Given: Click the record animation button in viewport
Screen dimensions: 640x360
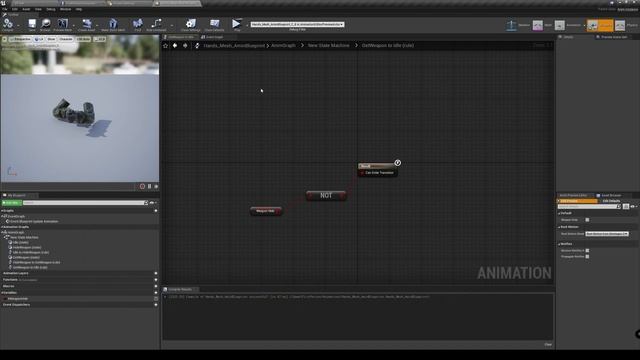Looking at the screenshot, I should pyautogui.click(x=142, y=186).
